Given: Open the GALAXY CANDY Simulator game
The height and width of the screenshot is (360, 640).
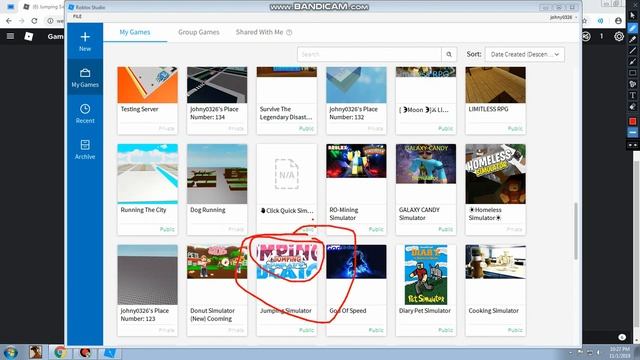Looking at the screenshot, I should point(426,189).
